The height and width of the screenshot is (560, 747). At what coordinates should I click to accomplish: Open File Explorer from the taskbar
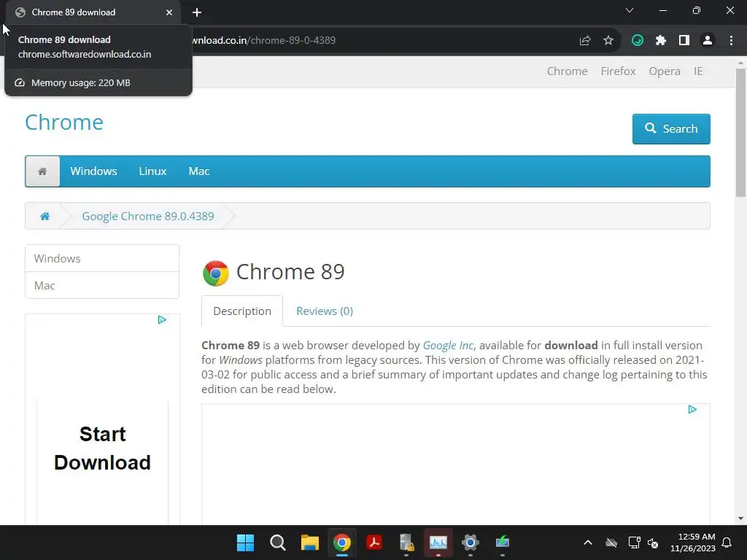[x=309, y=542]
